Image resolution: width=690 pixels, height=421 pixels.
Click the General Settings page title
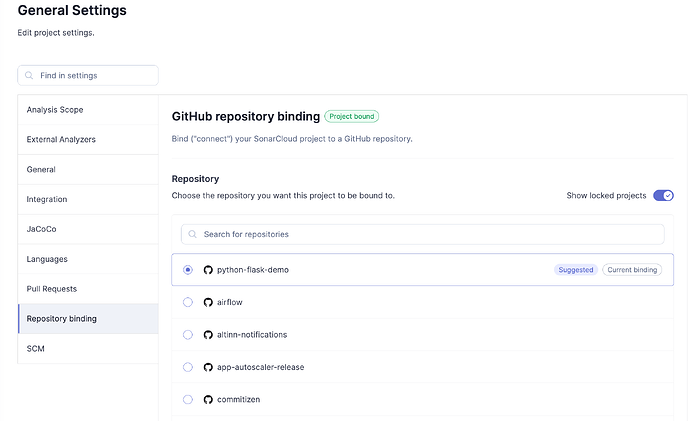(72, 10)
